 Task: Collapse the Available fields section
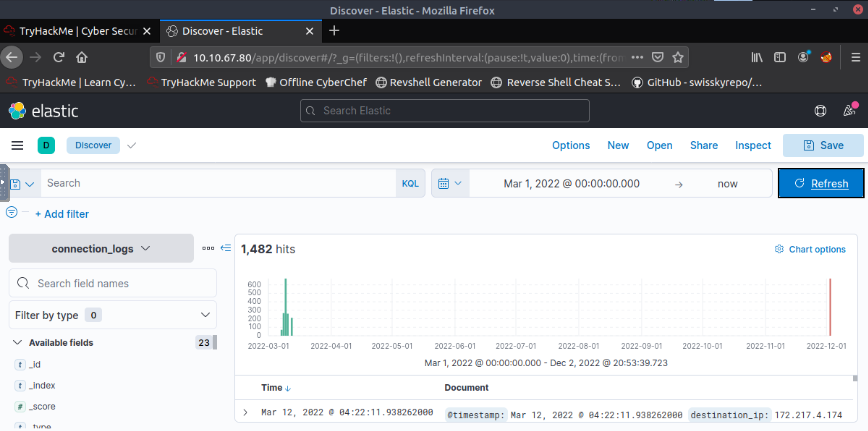click(17, 342)
